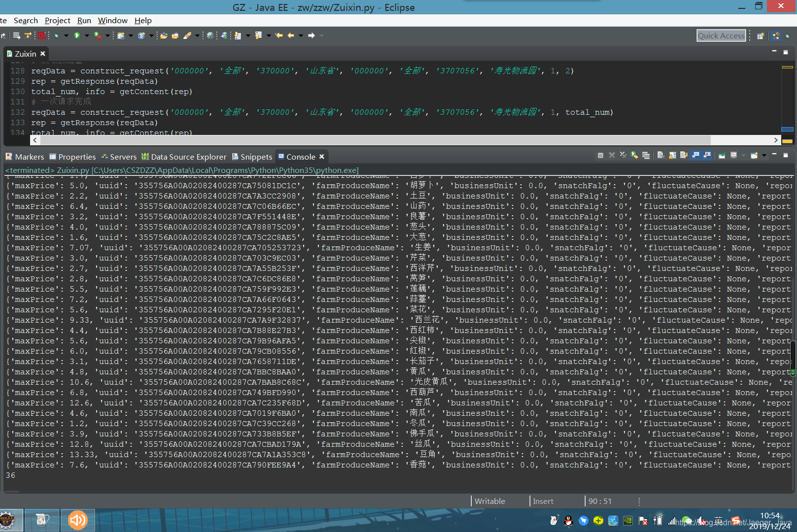Click the QQ penguin tray icon
The height and width of the screenshot is (532, 797).
568,521
